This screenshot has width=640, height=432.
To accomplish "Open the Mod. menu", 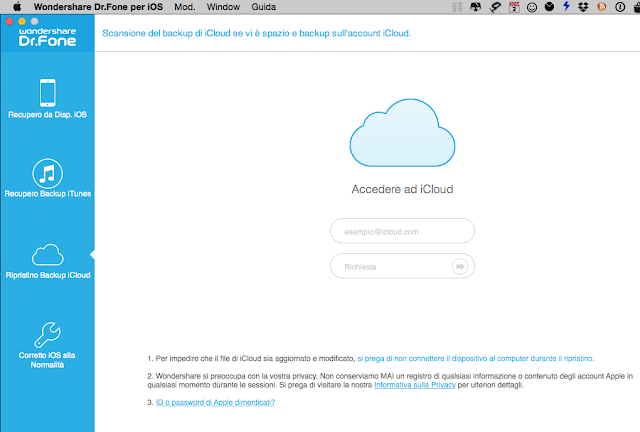I will pyautogui.click(x=185, y=7).
